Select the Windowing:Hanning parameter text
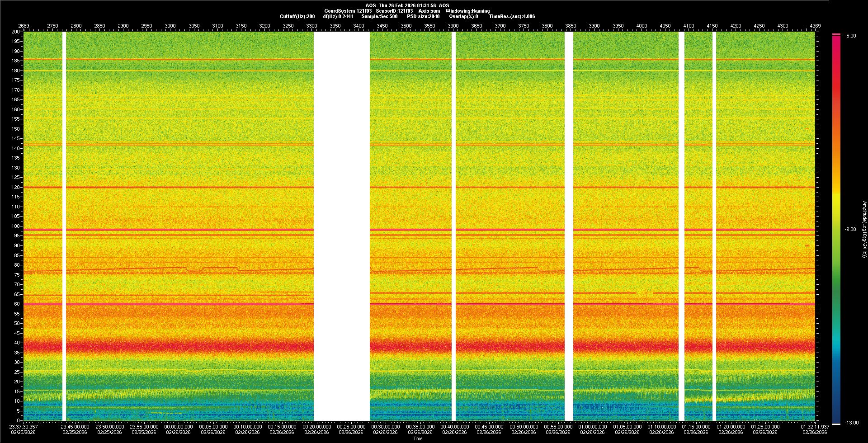 click(467, 11)
